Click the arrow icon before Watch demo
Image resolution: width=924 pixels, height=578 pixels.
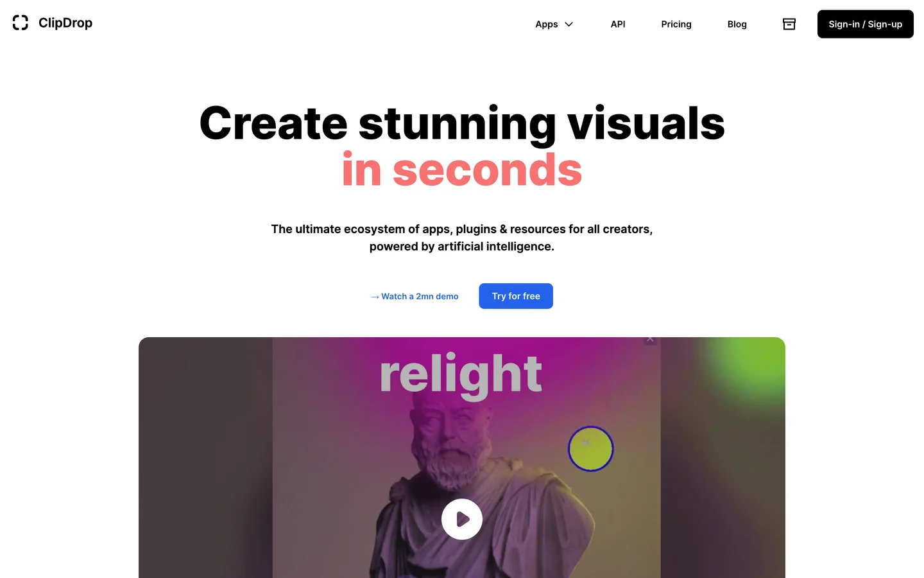click(375, 297)
